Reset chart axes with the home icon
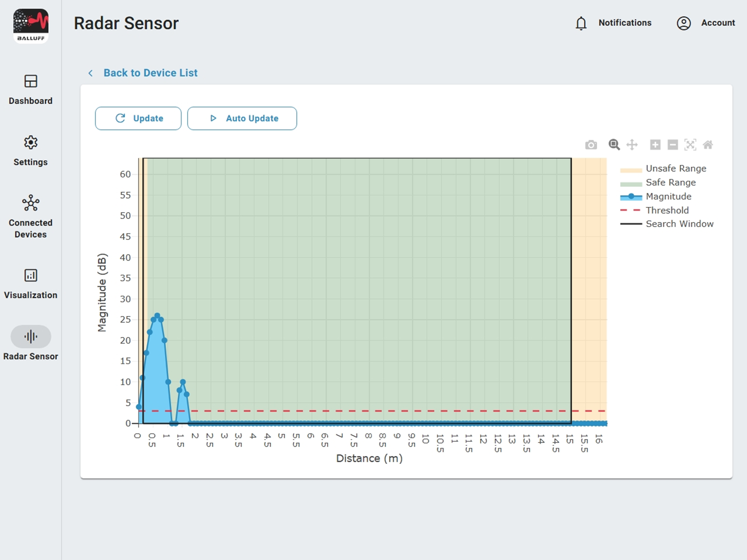This screenshot has height=560, width=747. tap(708, 144)
